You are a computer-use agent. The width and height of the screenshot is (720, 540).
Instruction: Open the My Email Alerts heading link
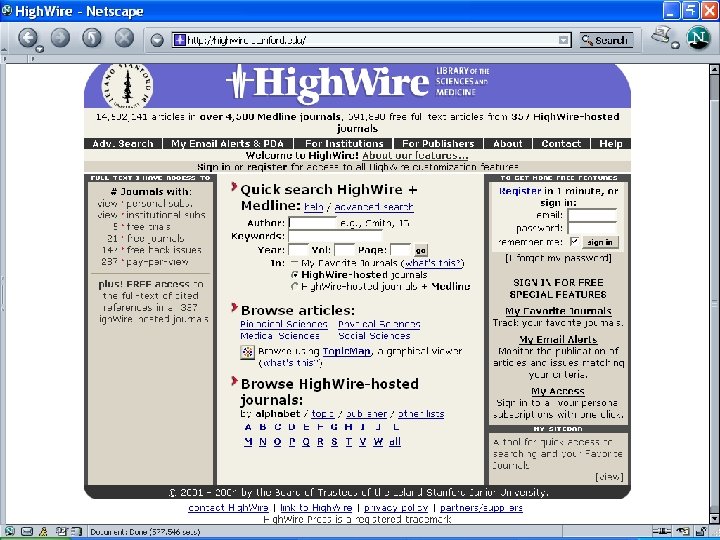558,339
